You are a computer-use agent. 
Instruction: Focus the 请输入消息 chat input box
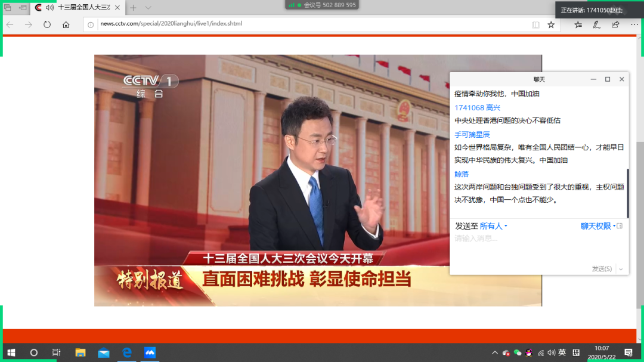539,247
